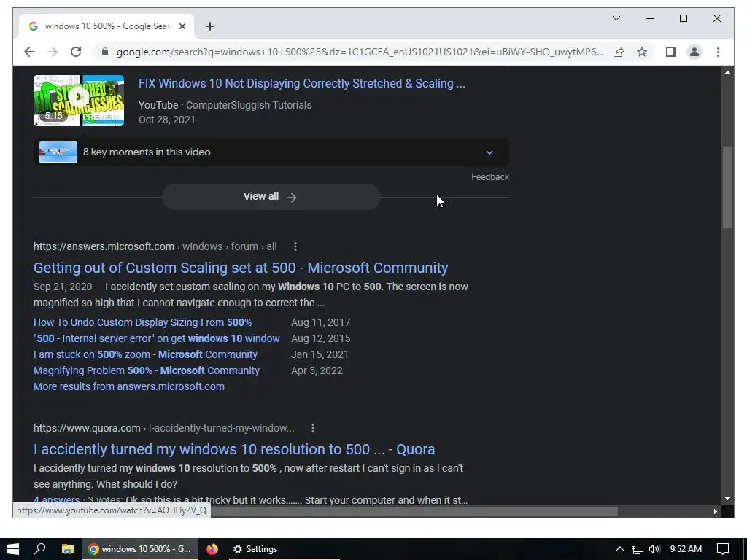Open network status tray icon
This screenshot has width=747, height=560.
637,549
